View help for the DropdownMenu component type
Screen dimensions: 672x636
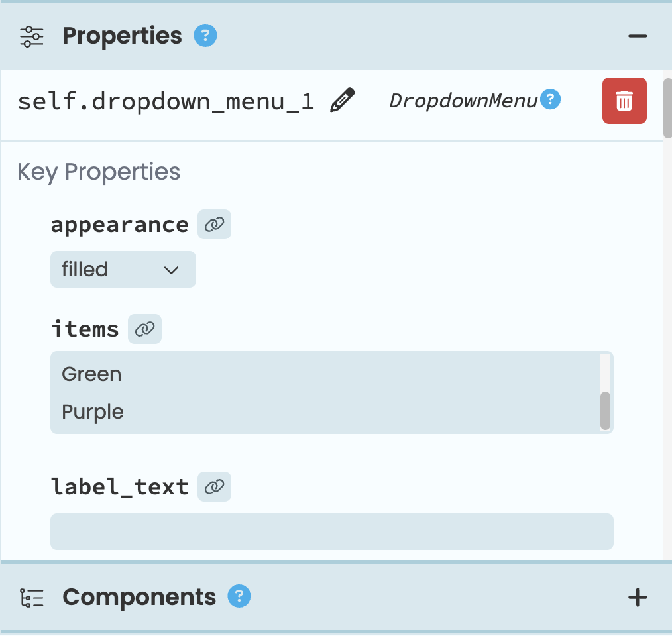point(551,99)
